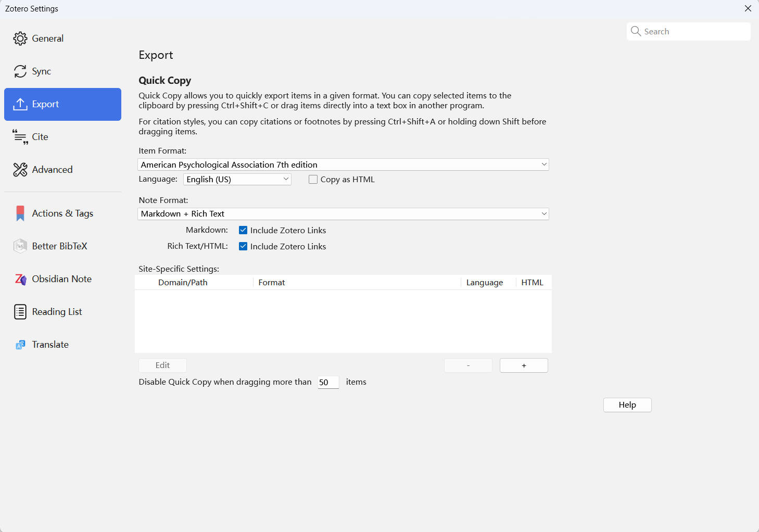The width and height of the screenshot is (759, 532).
Task: Click the Obsidian Note icon
Action: point(20,279)
